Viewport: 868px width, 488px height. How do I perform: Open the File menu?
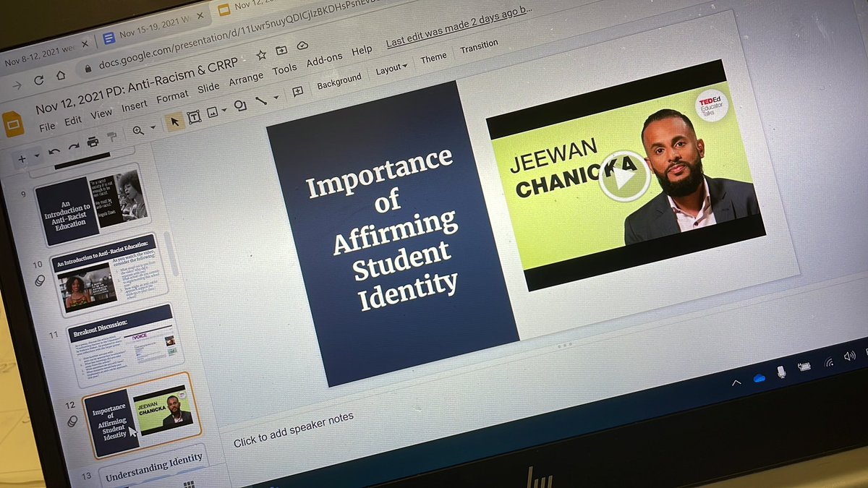47,127
